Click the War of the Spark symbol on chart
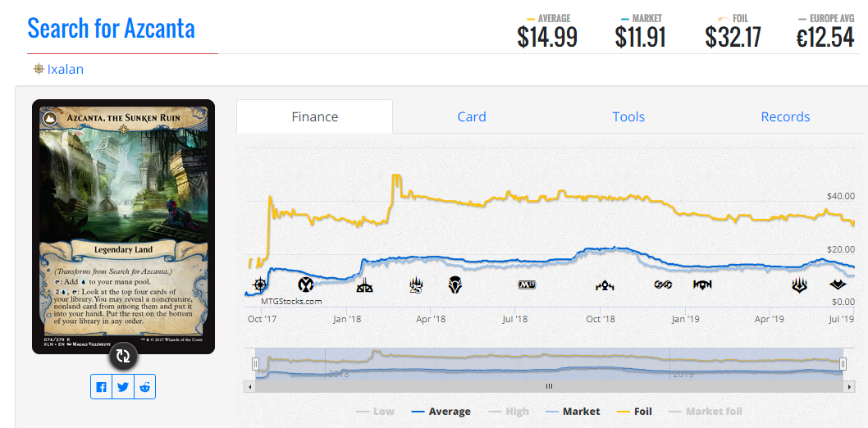The height and width of the screenshot is (428, 868). [799, 285]
